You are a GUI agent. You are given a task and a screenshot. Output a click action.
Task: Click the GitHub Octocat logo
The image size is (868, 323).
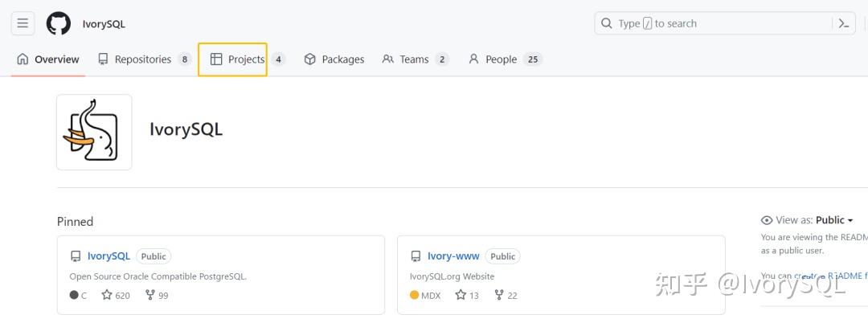[59, 23]
